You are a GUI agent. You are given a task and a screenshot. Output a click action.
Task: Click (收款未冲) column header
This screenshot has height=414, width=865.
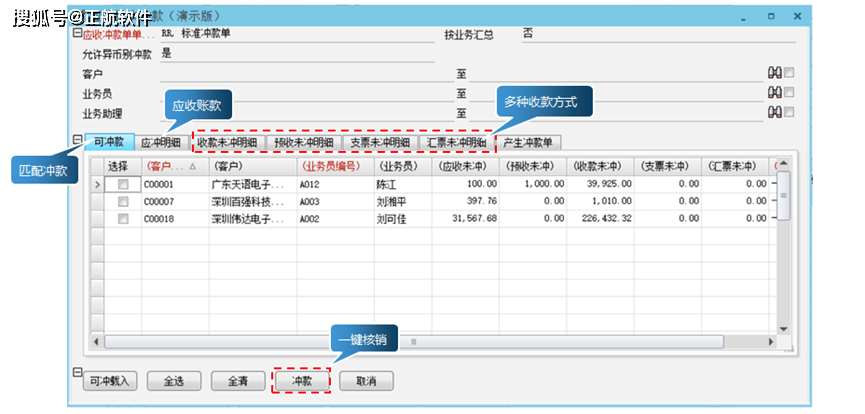[600, 166]
